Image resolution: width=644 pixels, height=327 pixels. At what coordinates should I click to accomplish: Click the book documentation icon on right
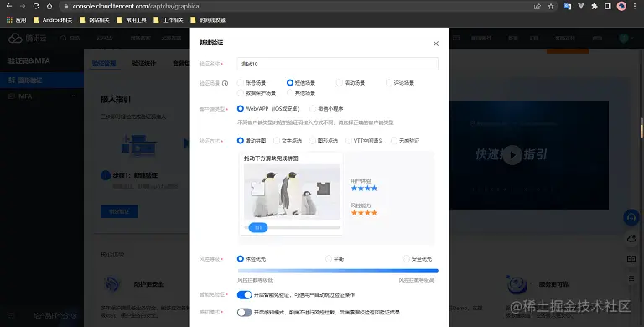click(631, 259)
